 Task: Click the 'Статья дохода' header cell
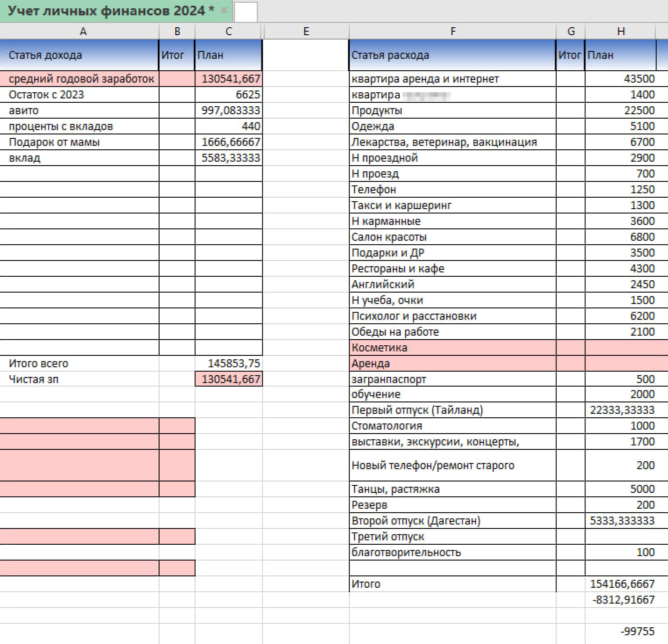coord(79,55)
